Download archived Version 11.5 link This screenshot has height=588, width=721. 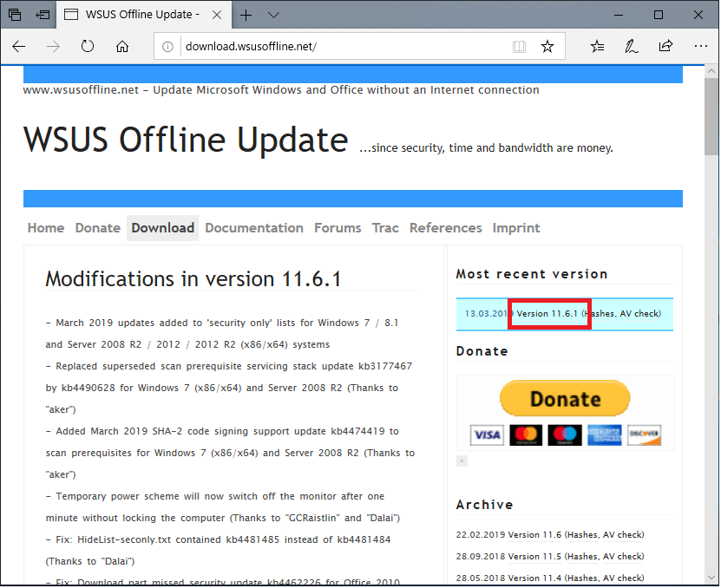534,557
